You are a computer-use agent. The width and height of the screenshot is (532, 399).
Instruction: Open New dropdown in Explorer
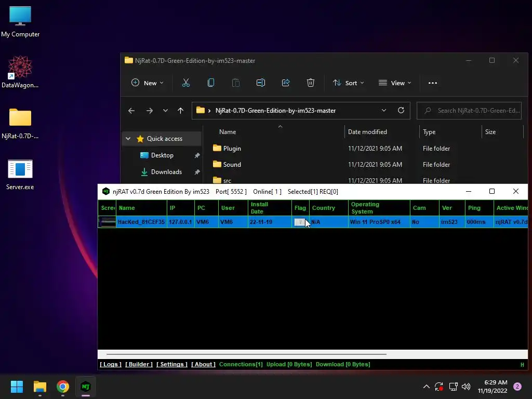(x=148, y=83)
